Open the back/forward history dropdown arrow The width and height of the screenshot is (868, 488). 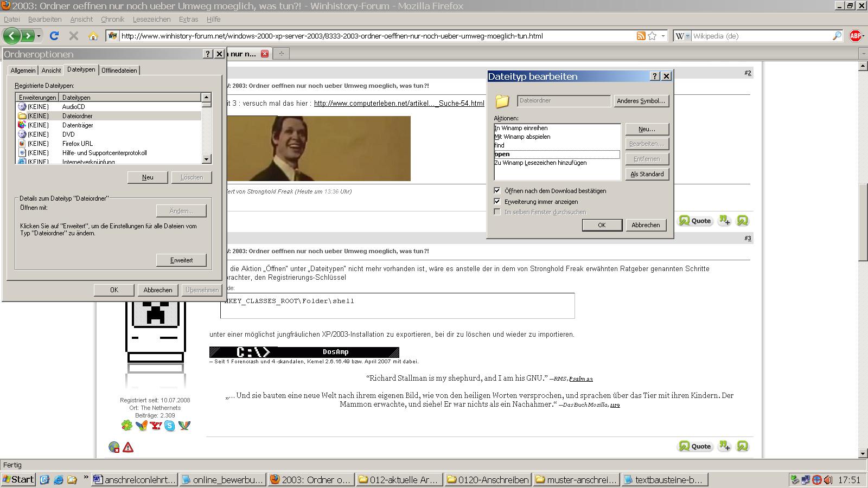(x=39, y=36)
